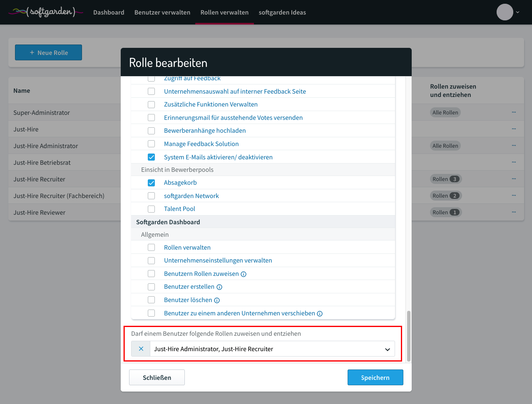532x404 pixels.
Task: Expand the account menu chevron
Action: pyautogui.click(x=518, y=12)
